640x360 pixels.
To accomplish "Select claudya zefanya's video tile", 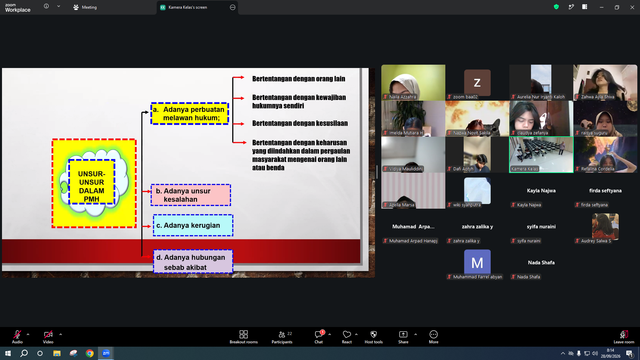I will [x=541, y=118].
